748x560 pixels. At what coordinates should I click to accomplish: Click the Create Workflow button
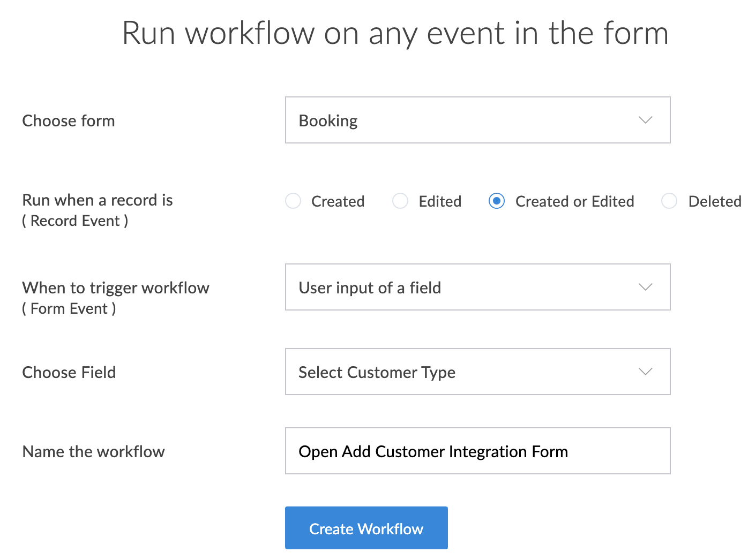click(366, 528)
